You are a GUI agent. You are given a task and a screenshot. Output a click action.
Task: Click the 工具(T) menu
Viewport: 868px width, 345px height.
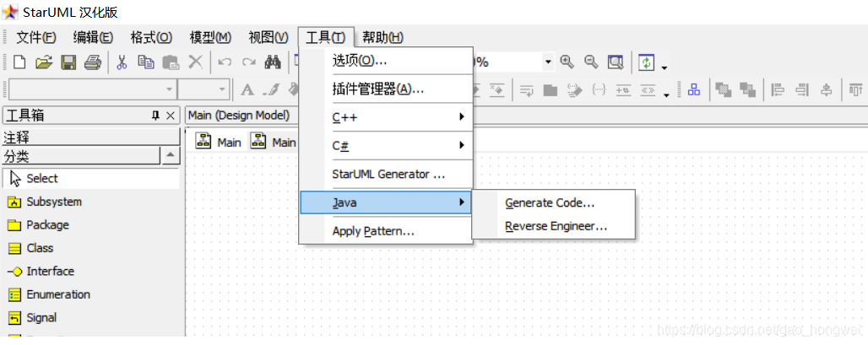click(326, 38)
